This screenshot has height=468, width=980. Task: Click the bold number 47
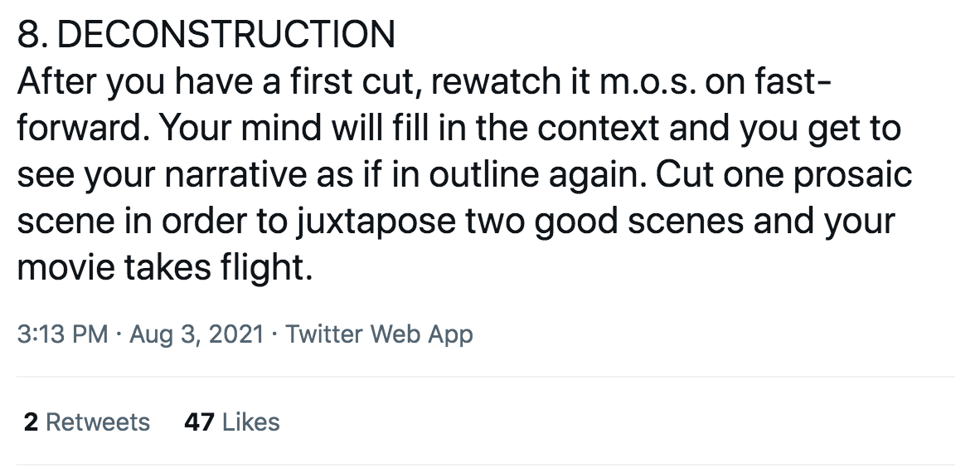click(199, 422)
